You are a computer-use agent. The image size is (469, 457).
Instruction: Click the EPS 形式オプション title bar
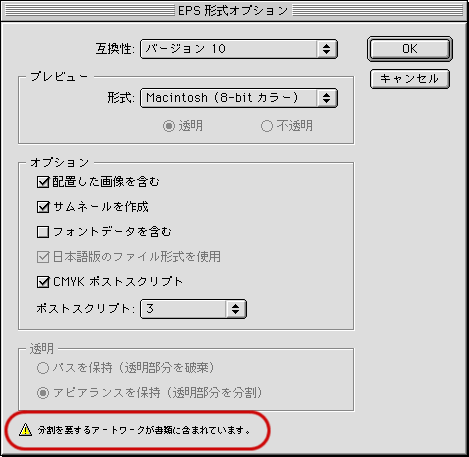pyautogui.click(x=233, y=11)
